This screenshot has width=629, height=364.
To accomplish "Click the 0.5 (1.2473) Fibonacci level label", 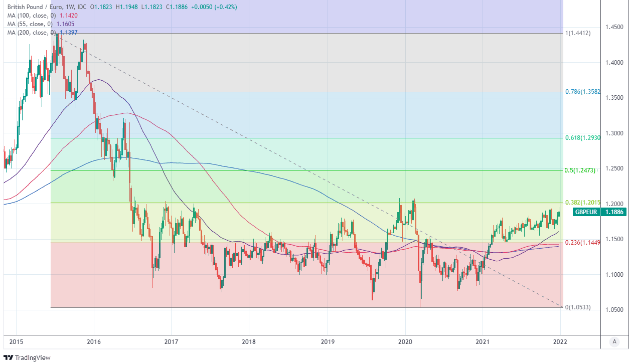I will click(x=580, y=170).
